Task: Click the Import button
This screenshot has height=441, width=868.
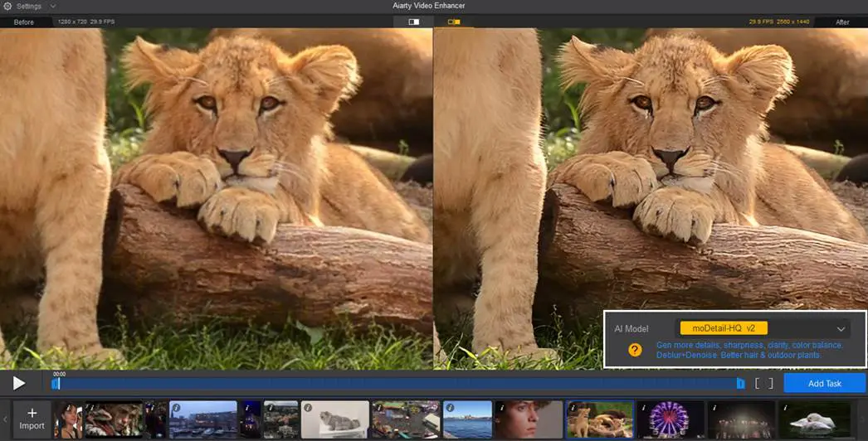Action: tap(32, 419)
